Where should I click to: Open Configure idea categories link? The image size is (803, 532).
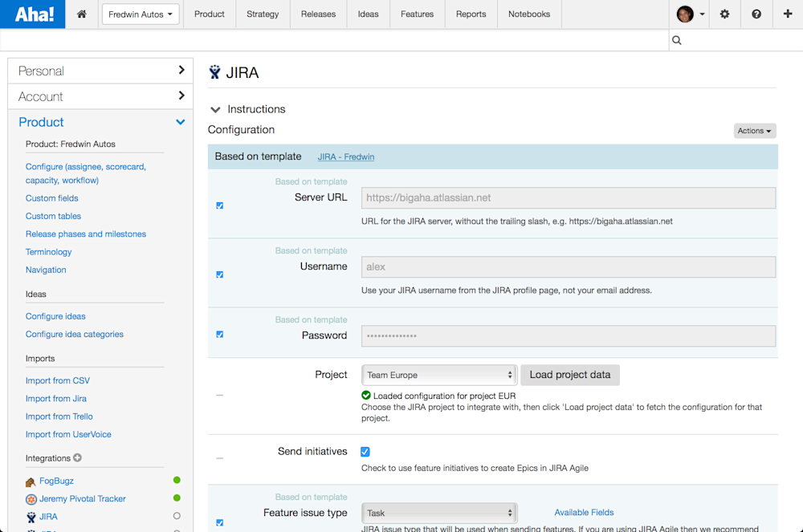tap(74, 334)
